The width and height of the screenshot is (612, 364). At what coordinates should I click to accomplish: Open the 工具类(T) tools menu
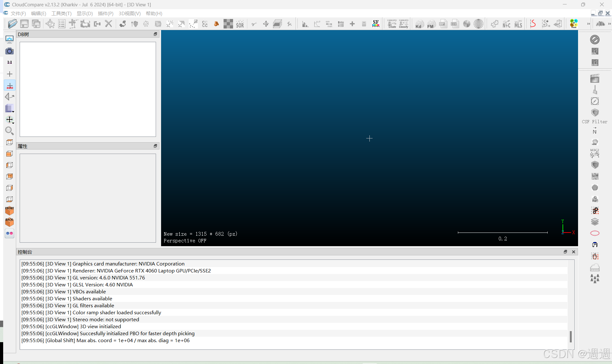pyautogui.click(x=61, y=13)
